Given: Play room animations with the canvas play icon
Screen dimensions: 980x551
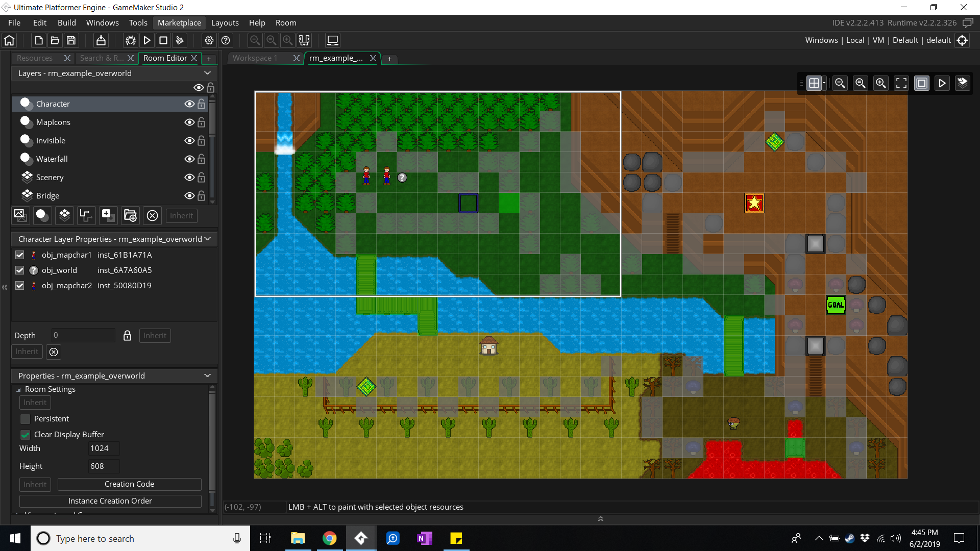Looking at the screenshot, I should click(942, 83).
